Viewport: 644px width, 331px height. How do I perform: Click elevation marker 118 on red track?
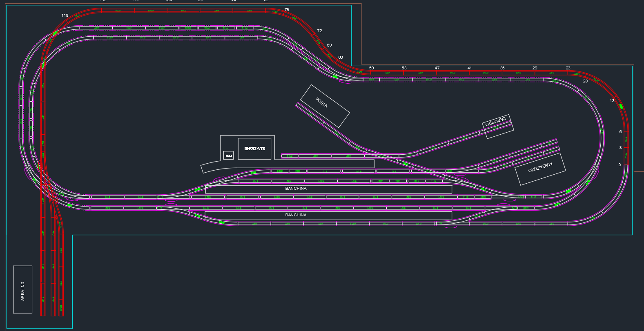[65, 16]
